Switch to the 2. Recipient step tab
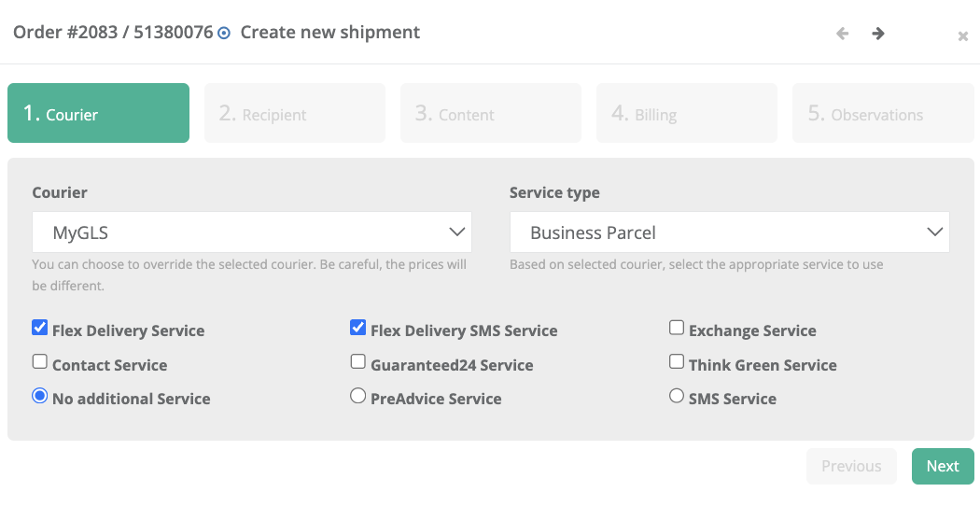 pos(294,114)
